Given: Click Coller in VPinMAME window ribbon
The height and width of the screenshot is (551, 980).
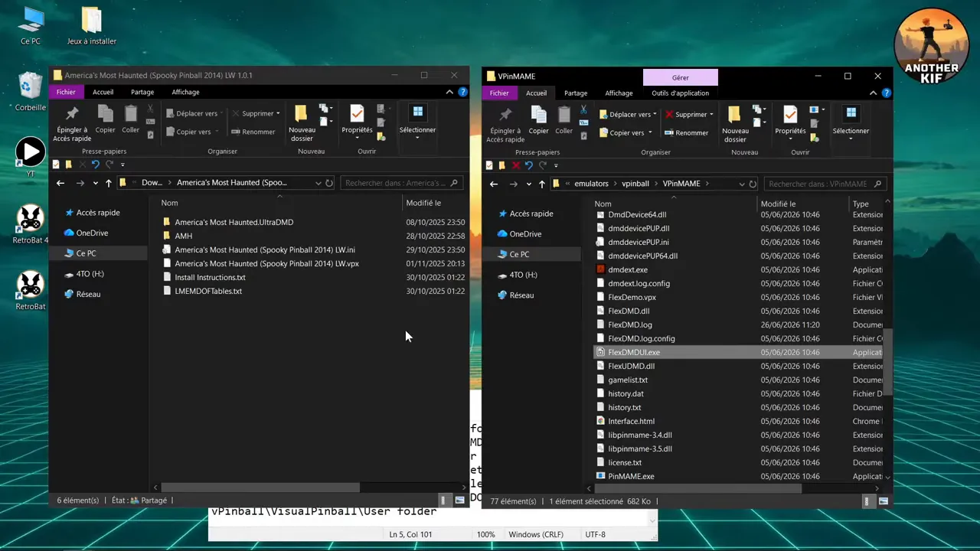Looking at the screenshot, I should click(564, 121).
